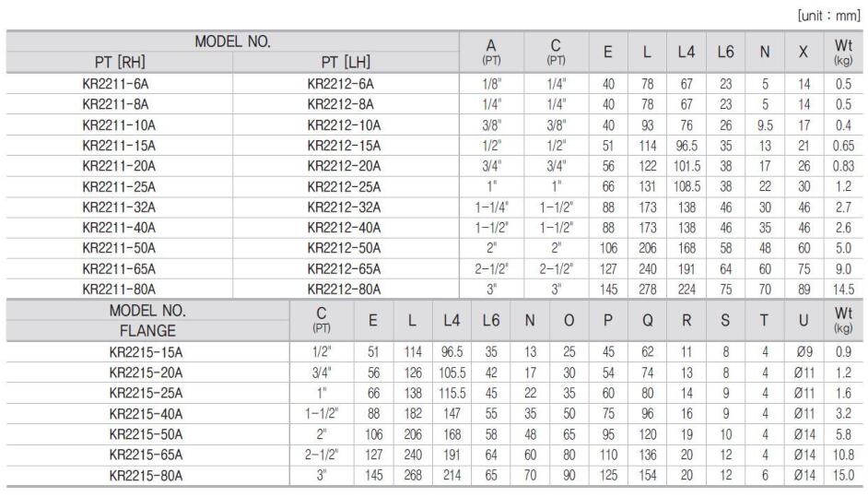
Task: Click the unit : mm label
Action: pos(828,16)
